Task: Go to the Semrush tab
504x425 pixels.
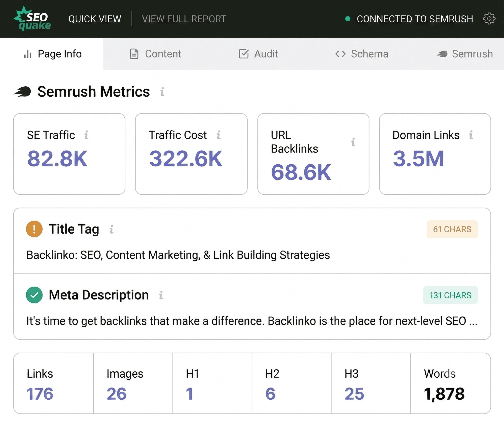Action: pos(465,54)
